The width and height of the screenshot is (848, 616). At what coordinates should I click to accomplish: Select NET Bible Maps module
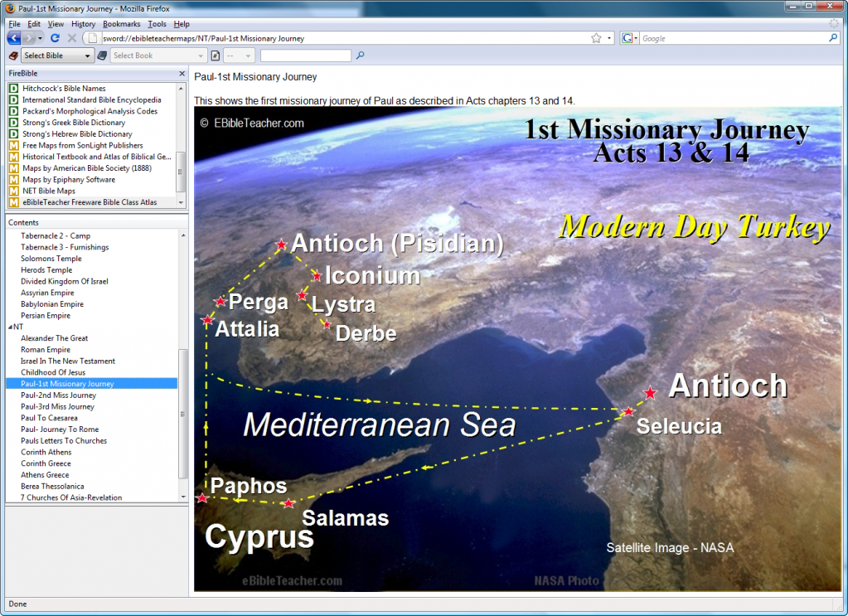click(x=48, y=191)
